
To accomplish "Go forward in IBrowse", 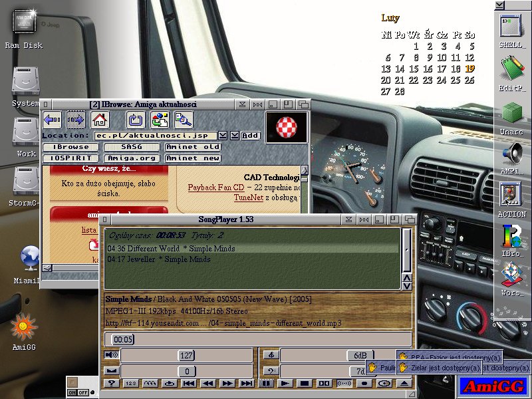I will pyautogui.click(x=76, y=120).
